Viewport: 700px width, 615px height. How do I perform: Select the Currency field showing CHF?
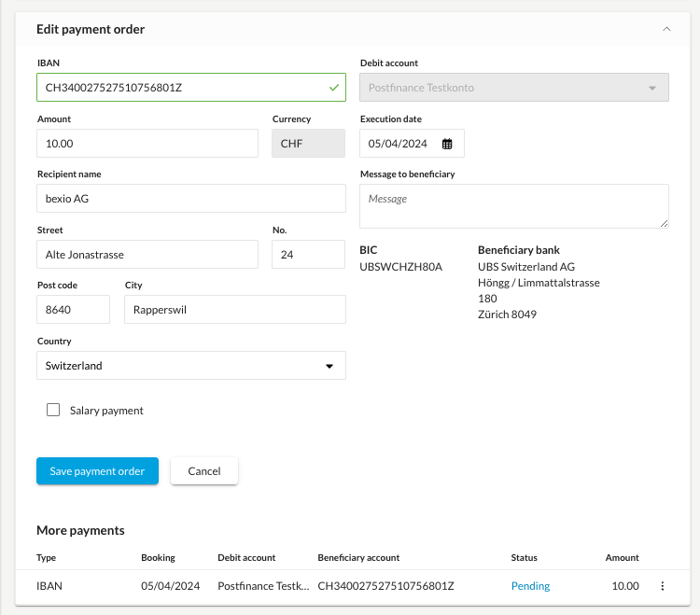(x=308, y=144)
